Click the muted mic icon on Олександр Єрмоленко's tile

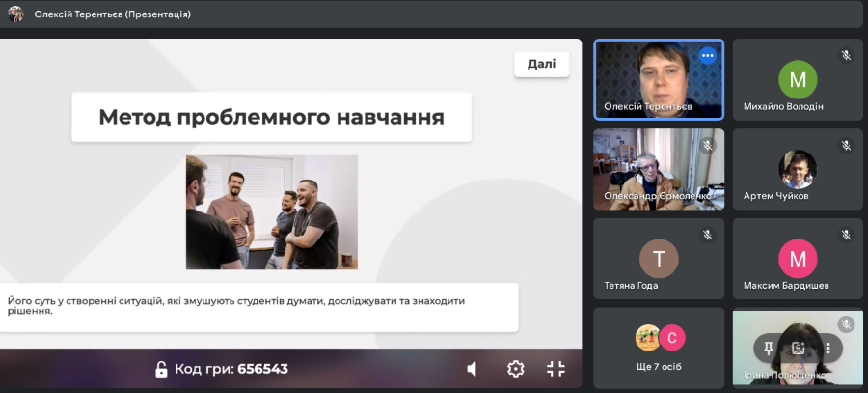707,145
